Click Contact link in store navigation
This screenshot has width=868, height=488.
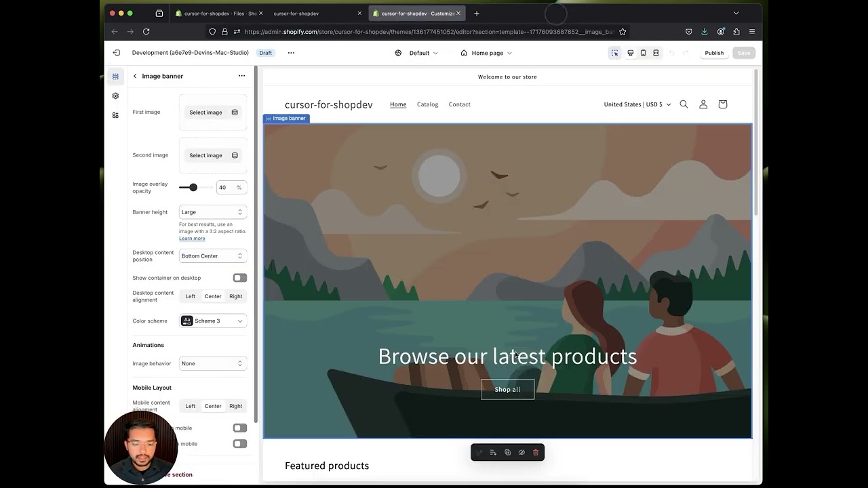pos(459,104)
